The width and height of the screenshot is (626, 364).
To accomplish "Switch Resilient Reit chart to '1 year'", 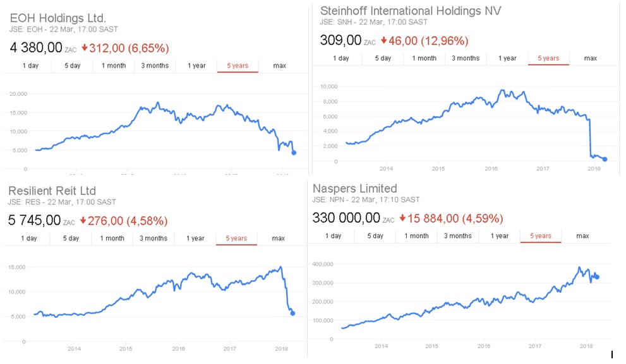I will click(195, 238).
